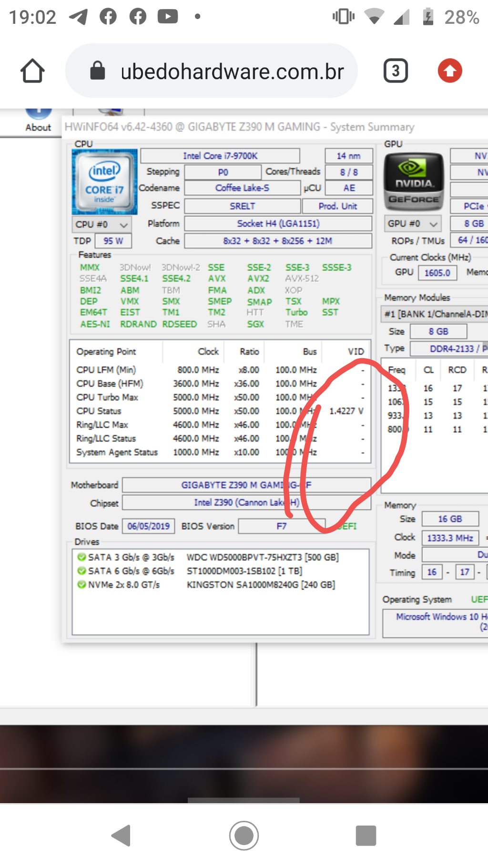Click the NVMe 2x 8.0 GT/s status icon

tap(81, 585)
